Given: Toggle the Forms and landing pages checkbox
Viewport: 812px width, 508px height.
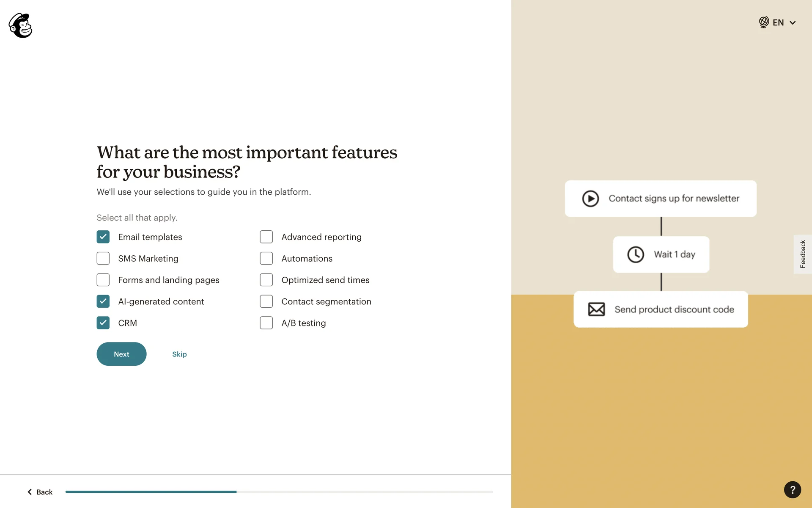Looking at the screenshot, I should point(103,280).
